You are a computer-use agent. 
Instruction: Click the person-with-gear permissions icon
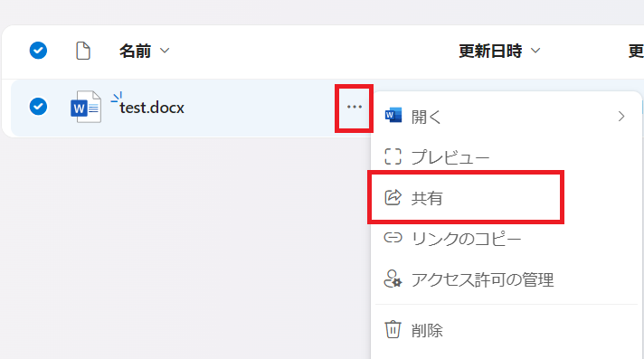click(393, 279)
